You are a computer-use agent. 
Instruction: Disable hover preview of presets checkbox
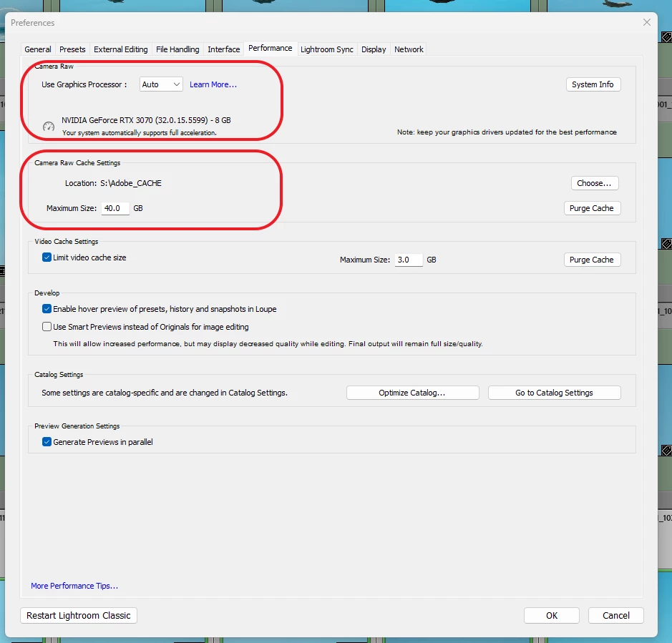pos(47,309)
